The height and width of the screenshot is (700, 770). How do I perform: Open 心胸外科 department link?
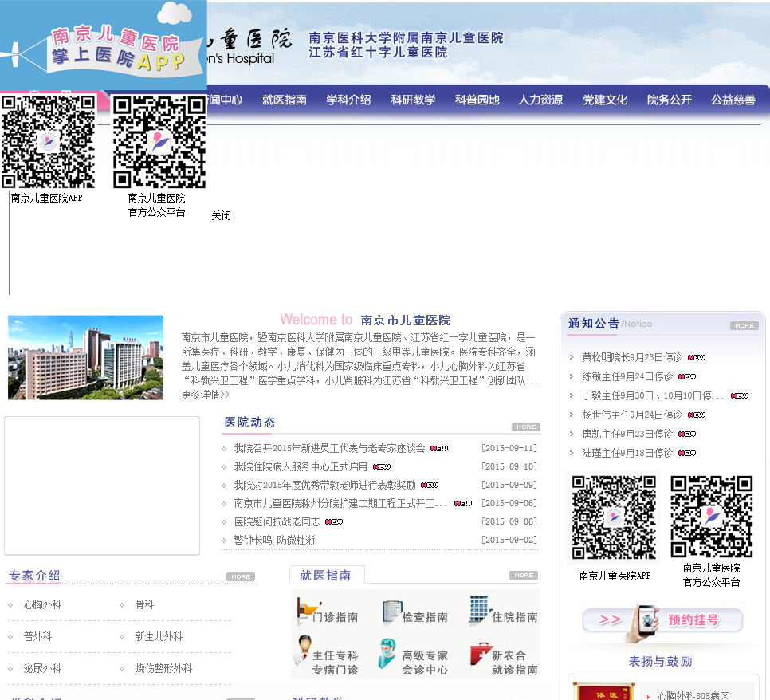click(43, 604)
